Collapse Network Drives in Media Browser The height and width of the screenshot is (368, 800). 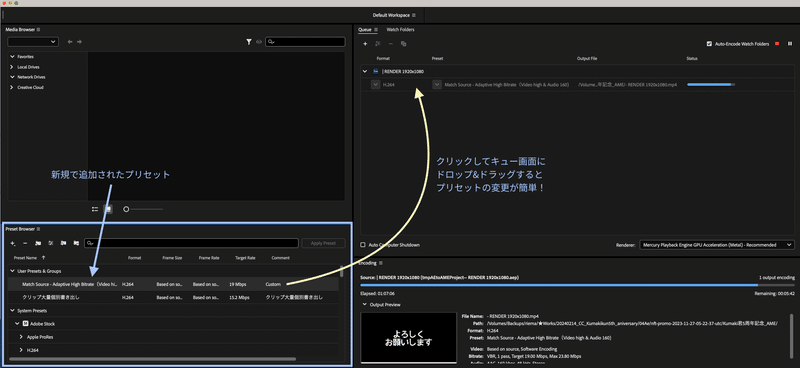[x=12, y=77]
